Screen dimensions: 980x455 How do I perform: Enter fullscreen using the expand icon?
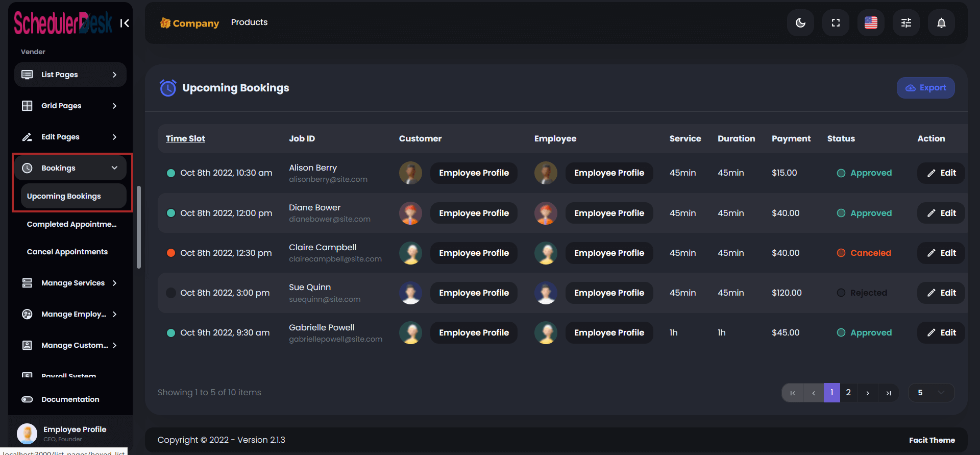click(836, 23)
